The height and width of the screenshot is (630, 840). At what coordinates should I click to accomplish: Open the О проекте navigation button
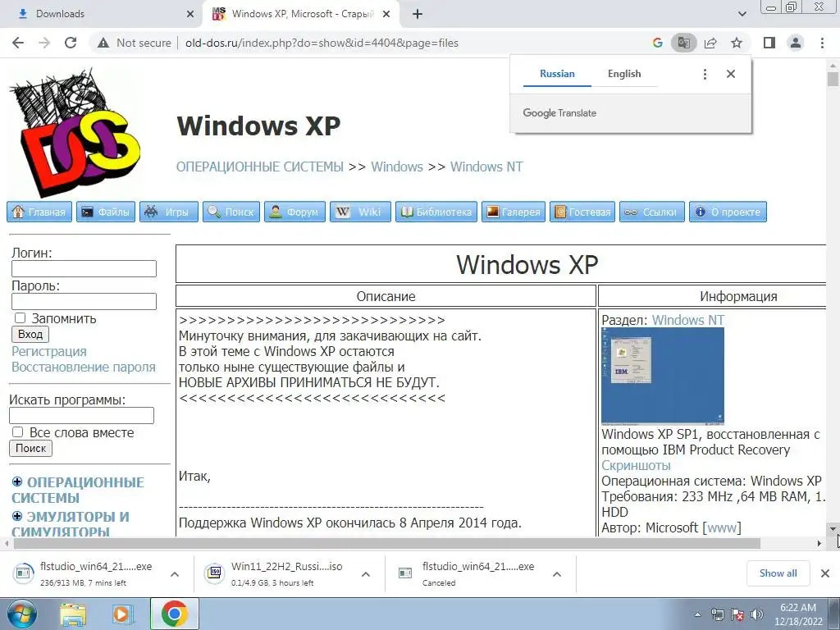tap(728, 212)
